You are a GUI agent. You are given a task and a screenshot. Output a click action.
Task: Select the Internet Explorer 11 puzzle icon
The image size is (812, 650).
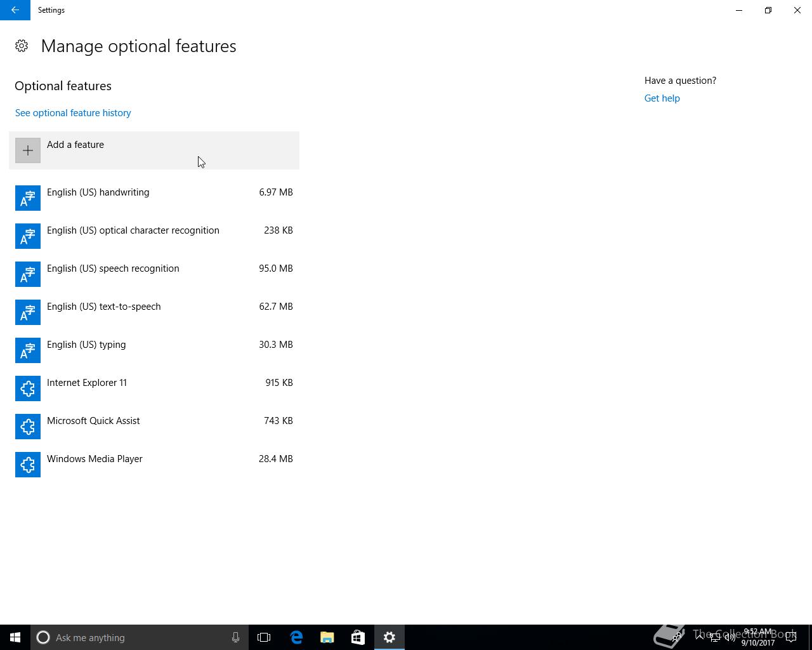point(28,388)
